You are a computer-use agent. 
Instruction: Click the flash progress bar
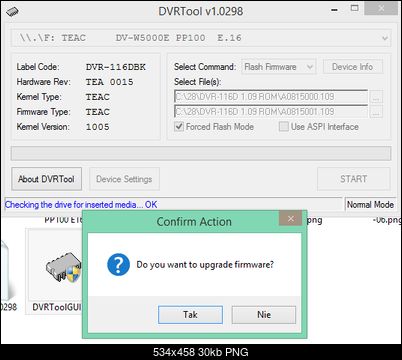pos(201,153)
